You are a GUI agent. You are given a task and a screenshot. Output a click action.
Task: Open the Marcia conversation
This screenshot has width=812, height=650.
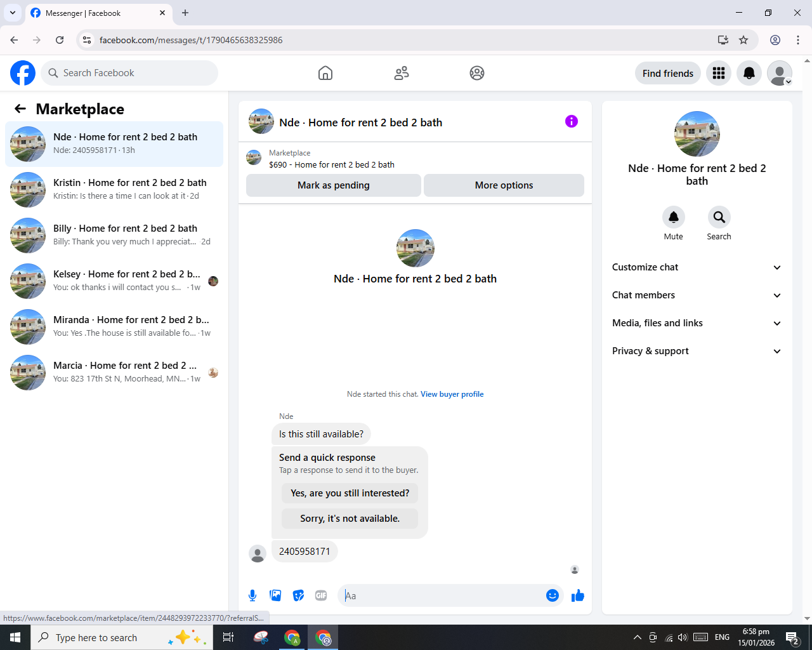coord(114,373)
